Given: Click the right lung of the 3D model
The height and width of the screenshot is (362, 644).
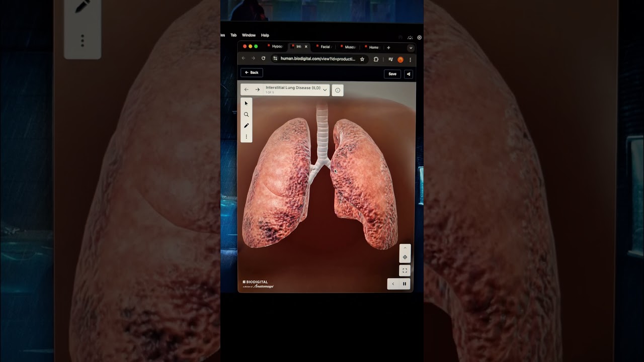Looking at the screenshot, I should tap(276, 184).
